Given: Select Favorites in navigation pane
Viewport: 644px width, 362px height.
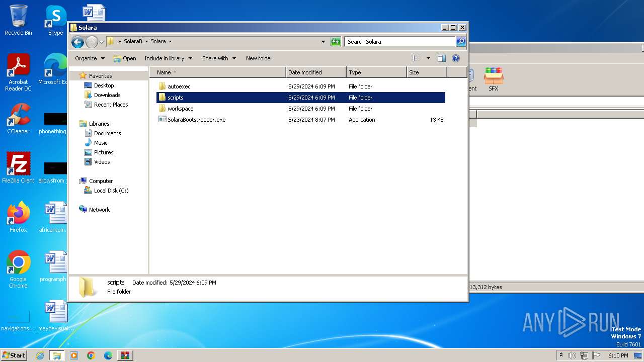Looking at the screenshot, I should (100, 76).
